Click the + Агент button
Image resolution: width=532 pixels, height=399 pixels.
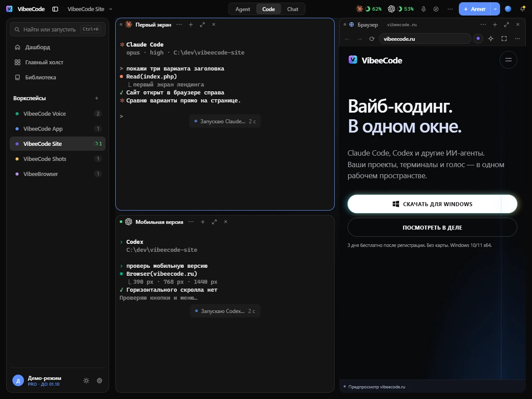tap(474, 9)
